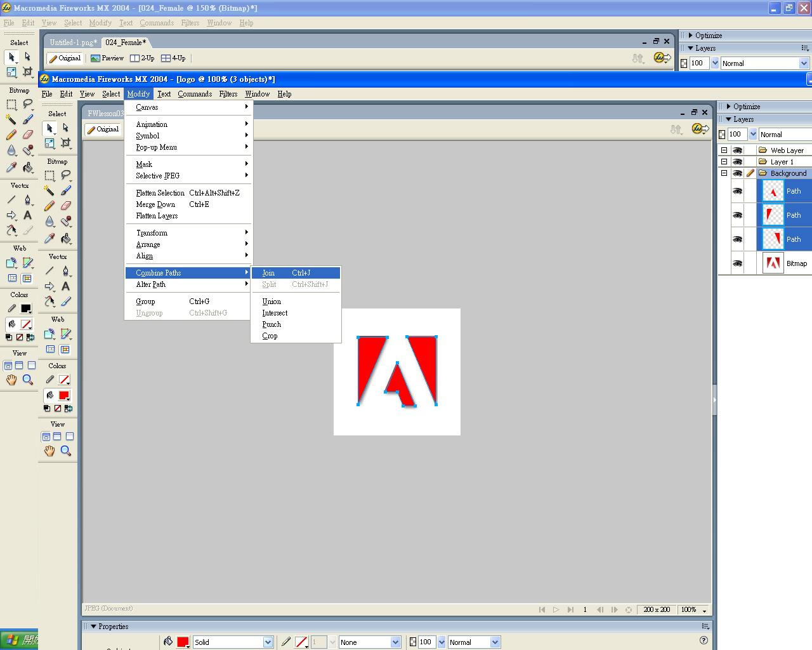Open stroke type None dropdown in Properties
The image size is (812, 650).
[395, 642]
